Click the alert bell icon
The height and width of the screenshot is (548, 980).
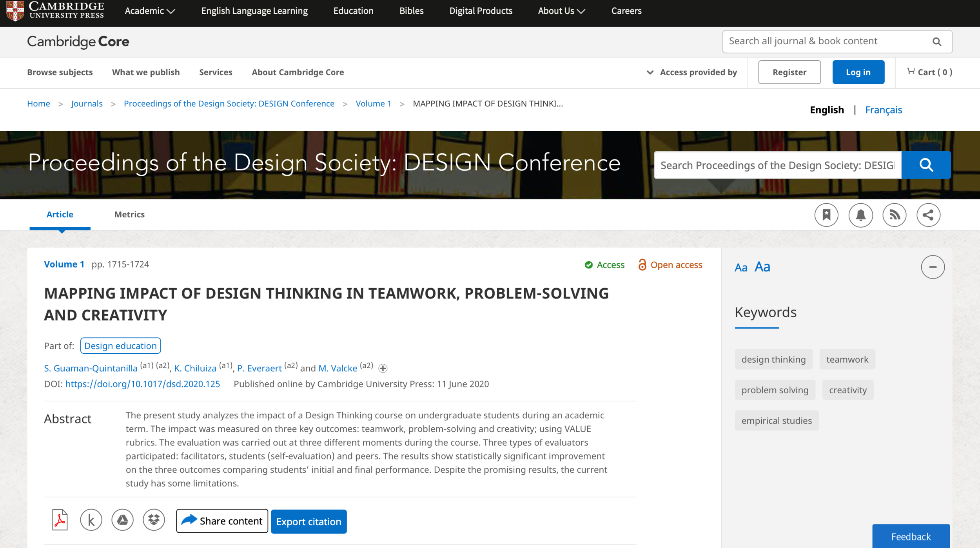coord(860,215)
